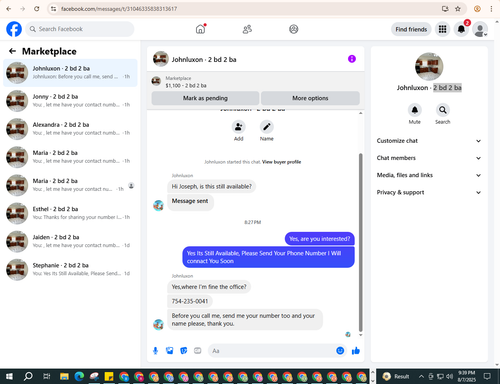The image size is (500, 384).
Task: Open Jonny conversation in list
Action: [x=70, y=101]
